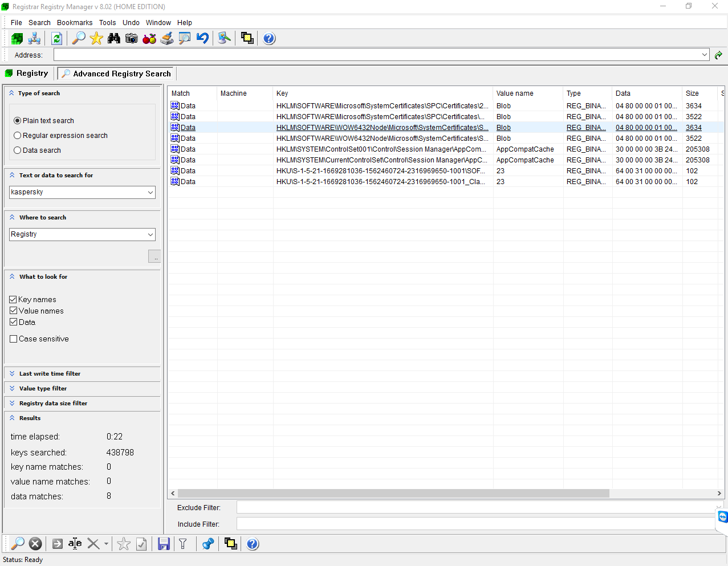The image size is (728, 566).
Task: Select Plain text search radio button
Action: [18, 121]
